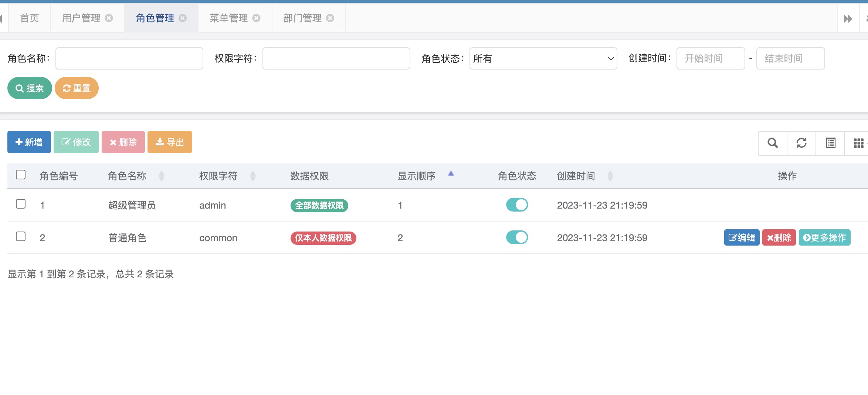Click the 'admin' permission cell
The image size is (868, 395).
[213, 205]
